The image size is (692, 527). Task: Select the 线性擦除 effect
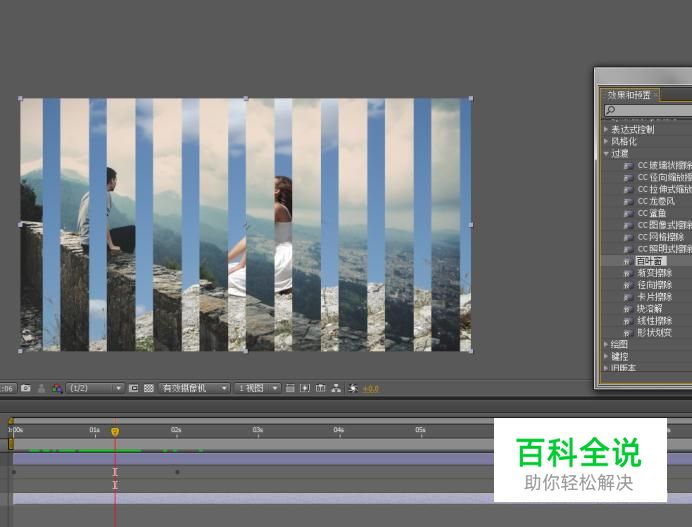click(654, 320)
